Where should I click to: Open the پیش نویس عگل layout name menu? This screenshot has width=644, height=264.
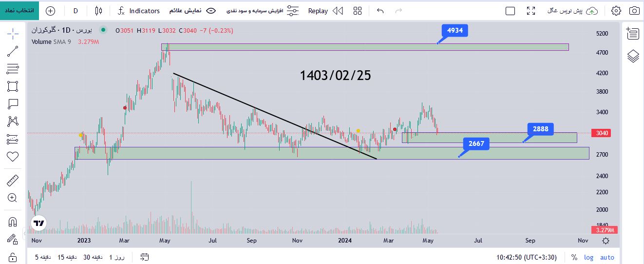point(565,11)
